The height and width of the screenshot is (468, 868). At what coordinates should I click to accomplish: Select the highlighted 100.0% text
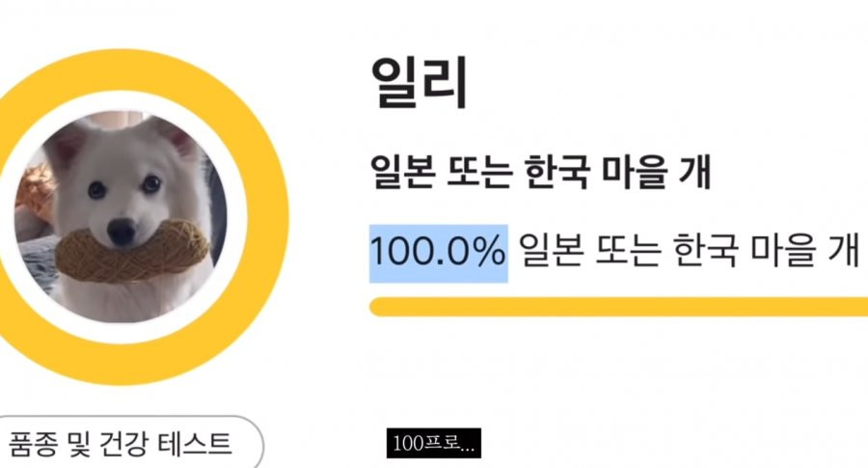(439, 253)
